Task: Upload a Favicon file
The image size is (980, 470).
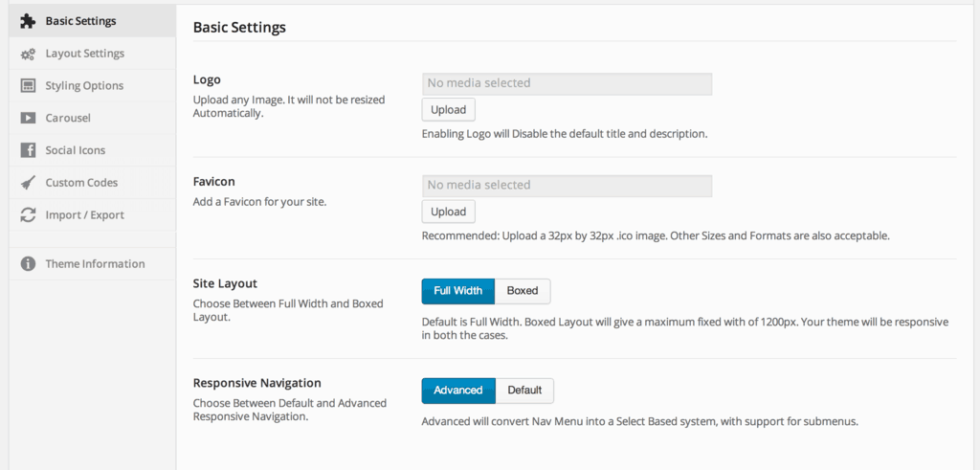Action: click(448, 212)
